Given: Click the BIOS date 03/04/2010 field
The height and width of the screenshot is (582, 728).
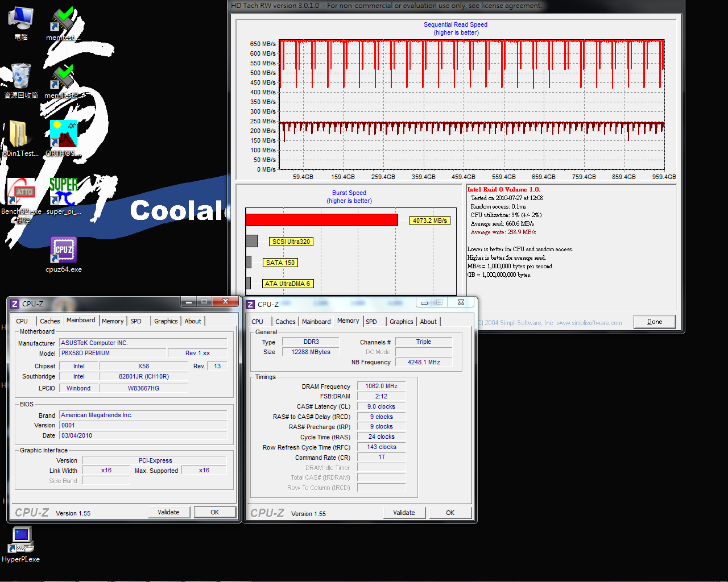Looking at the screenshot, I should (x=143, y=435).
